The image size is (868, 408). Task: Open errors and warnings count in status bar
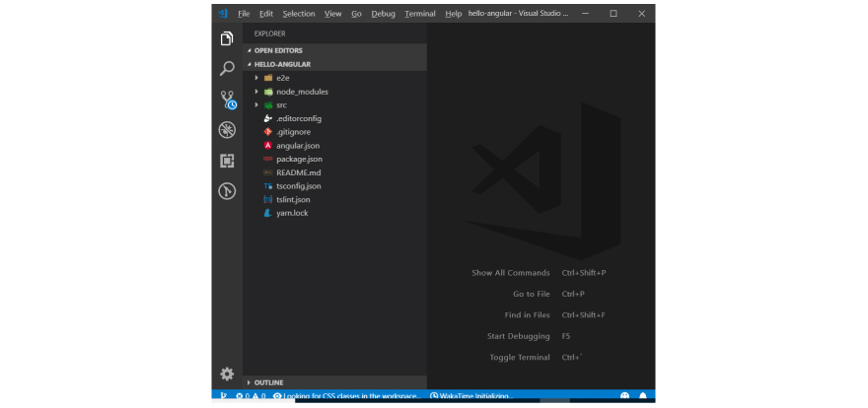[251, 396]
